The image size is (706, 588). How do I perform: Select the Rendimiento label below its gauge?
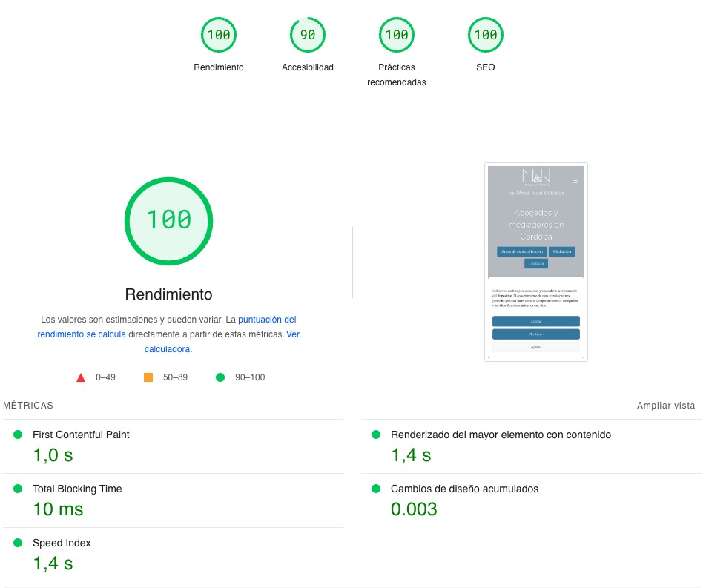[218, 67]
